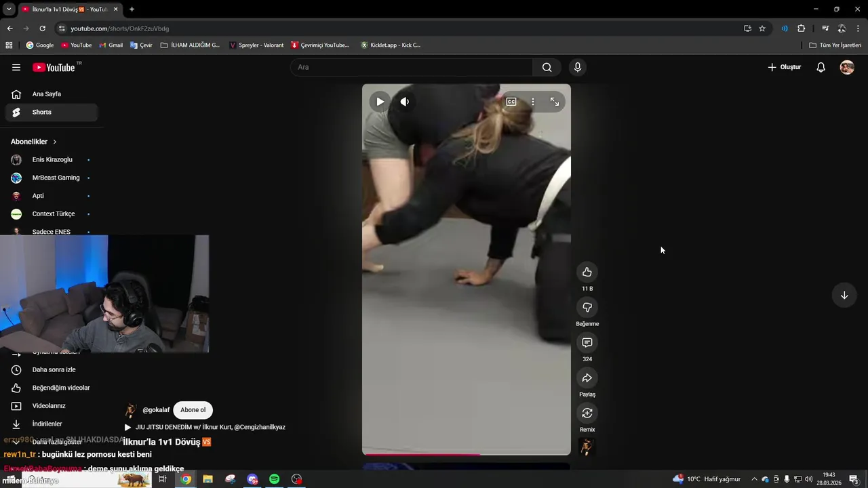Open Google bookmark
The width and height of the screenshot is (868, 488).
tap(40, 45)
